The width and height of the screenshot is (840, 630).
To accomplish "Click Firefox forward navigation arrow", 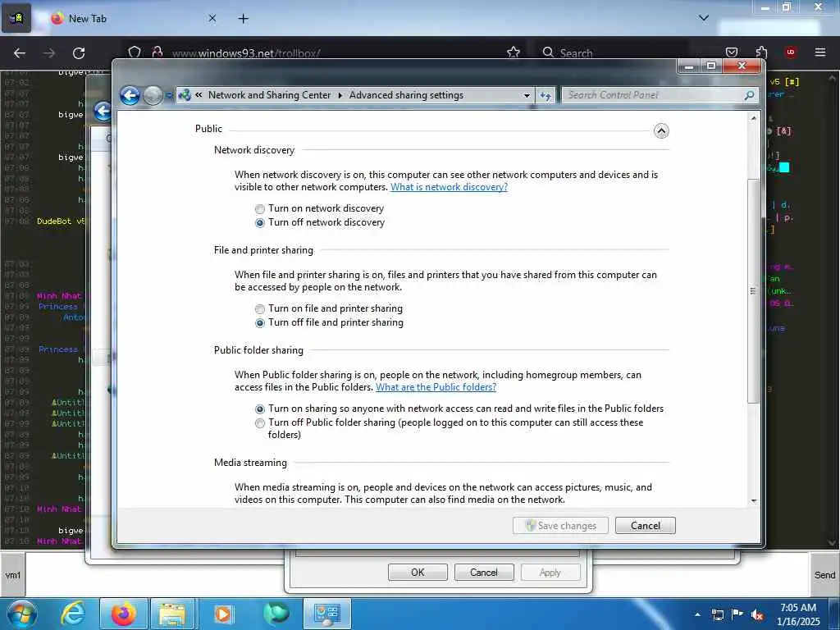I will click(x=49, y=53).
